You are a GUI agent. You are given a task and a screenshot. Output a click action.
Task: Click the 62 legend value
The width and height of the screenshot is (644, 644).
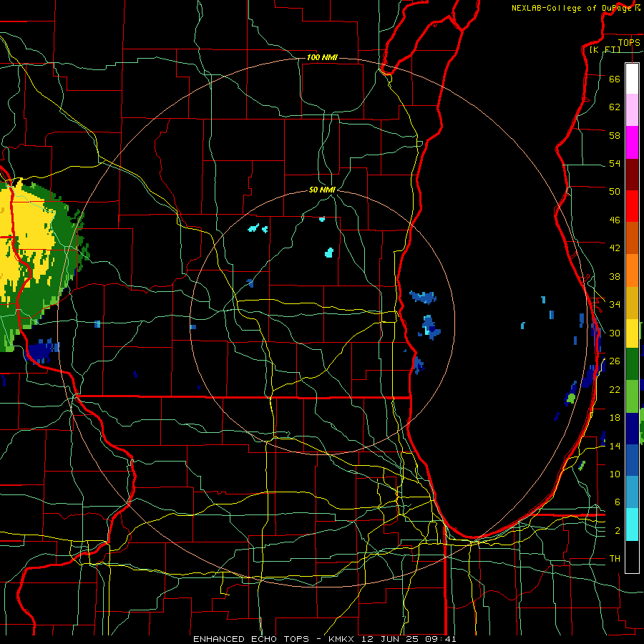(615, 107)
